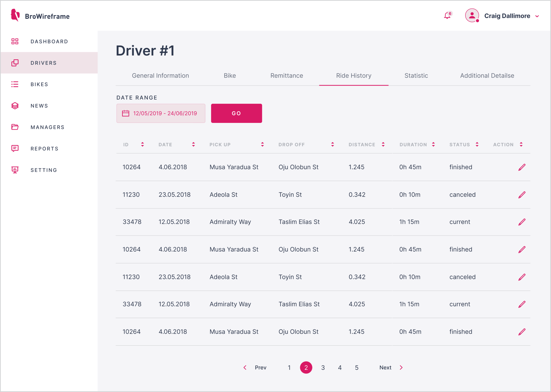
Task: Open the Dashboard menu label
Action: 49,41
